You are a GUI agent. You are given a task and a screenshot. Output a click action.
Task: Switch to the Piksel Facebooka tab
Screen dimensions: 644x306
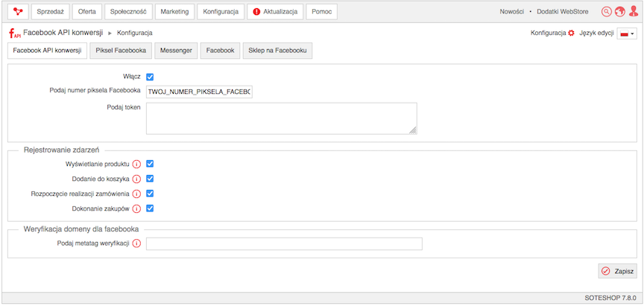click(x=121, y=51)
